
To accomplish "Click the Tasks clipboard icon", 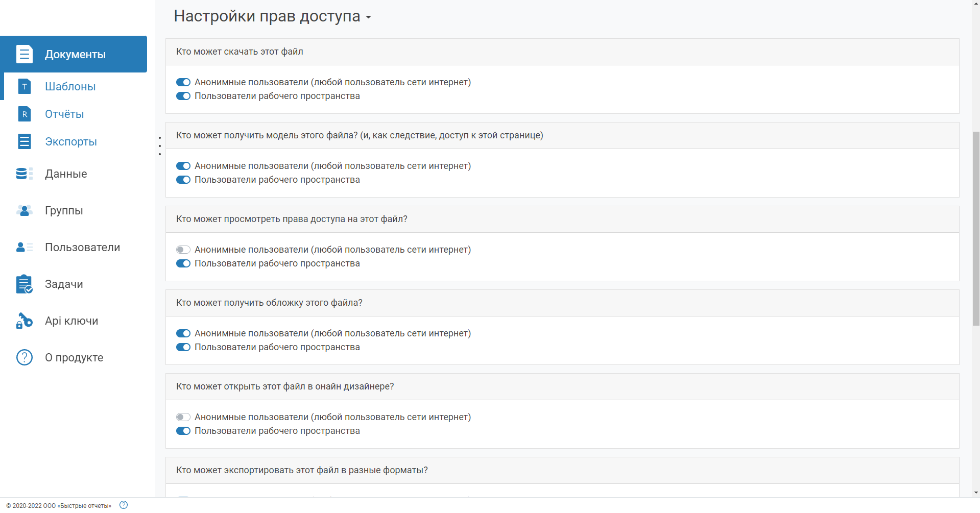I will pyautogui.click(x=24, y=284).
